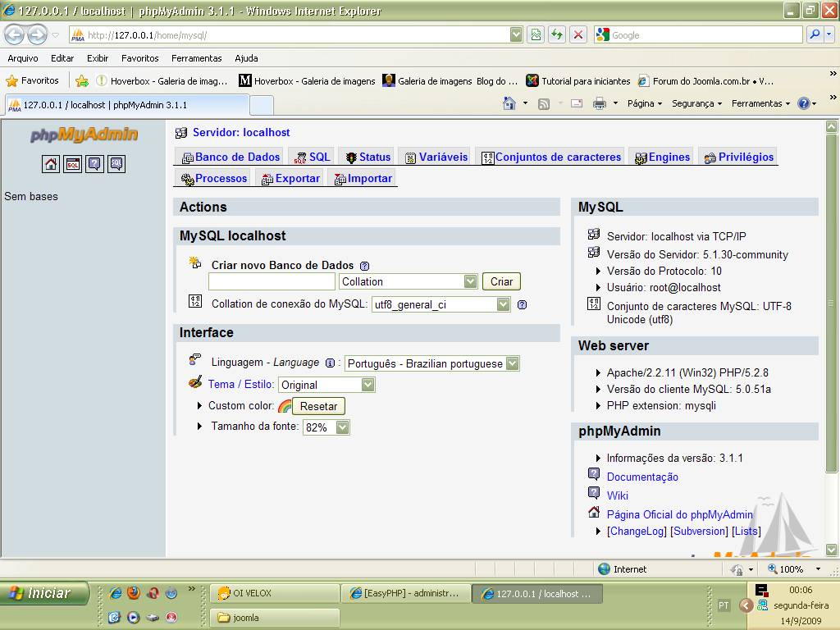Refresh the page with the refresh icon

click(x=557, y=34)
